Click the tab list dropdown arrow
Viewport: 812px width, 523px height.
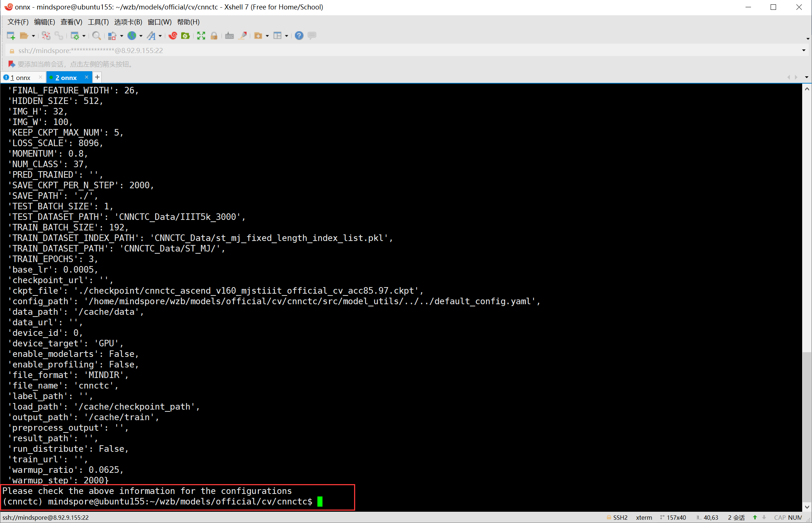(807, 77)
